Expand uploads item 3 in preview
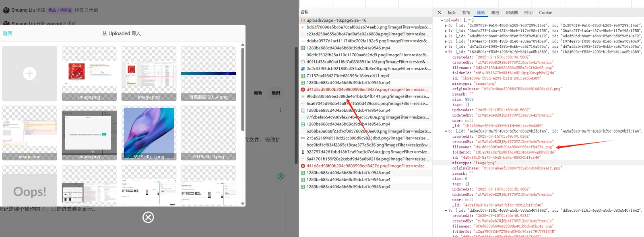The height and width of the screenshot is (237, 644). 446,41
